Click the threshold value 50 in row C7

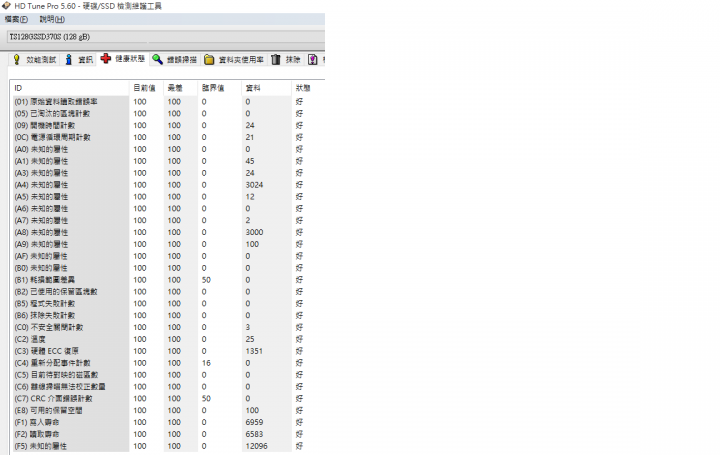point(206,399)
